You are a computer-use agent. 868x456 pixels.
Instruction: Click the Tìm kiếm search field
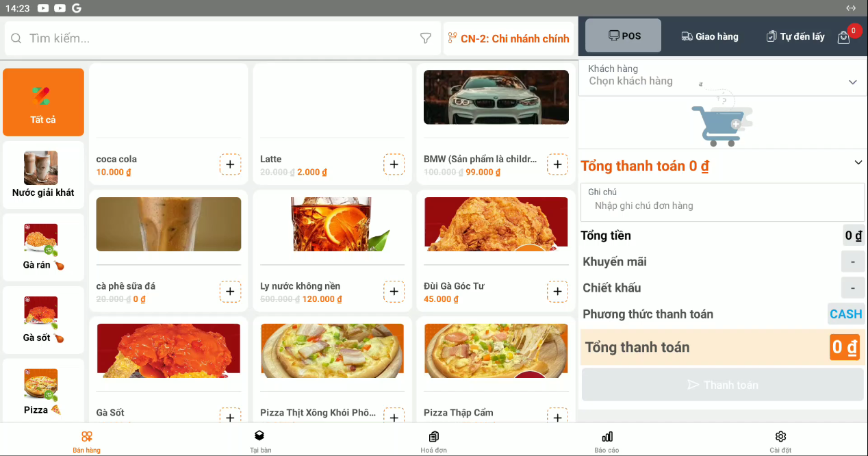[219, 38]
